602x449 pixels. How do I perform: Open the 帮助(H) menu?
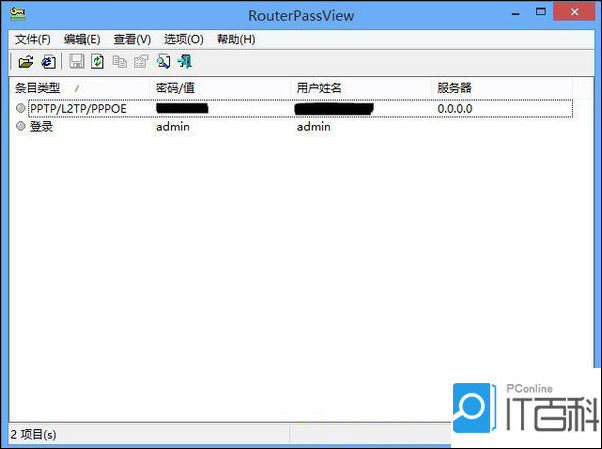236,39
